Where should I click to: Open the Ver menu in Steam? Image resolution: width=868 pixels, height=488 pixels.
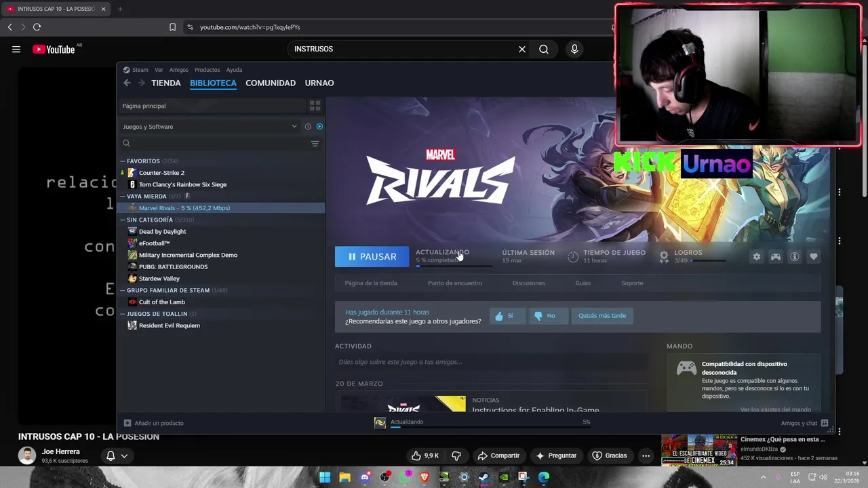coord(159,70)
